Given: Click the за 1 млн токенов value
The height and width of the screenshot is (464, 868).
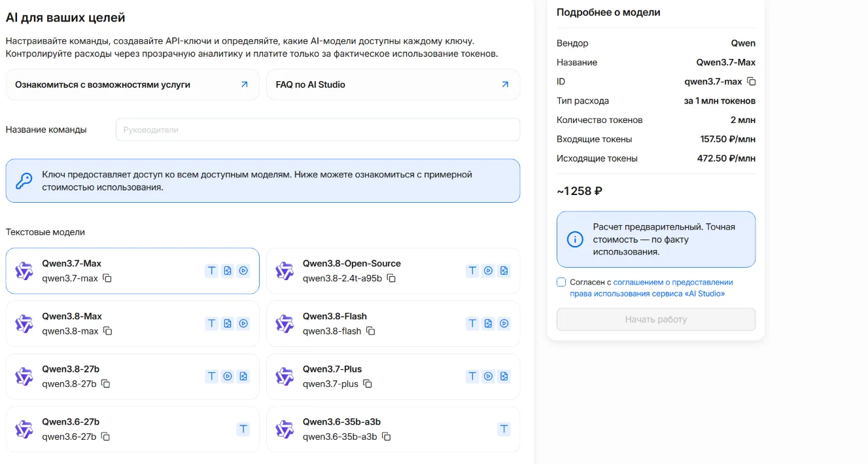Looking at the screenshot, I should tap(720, 101).
